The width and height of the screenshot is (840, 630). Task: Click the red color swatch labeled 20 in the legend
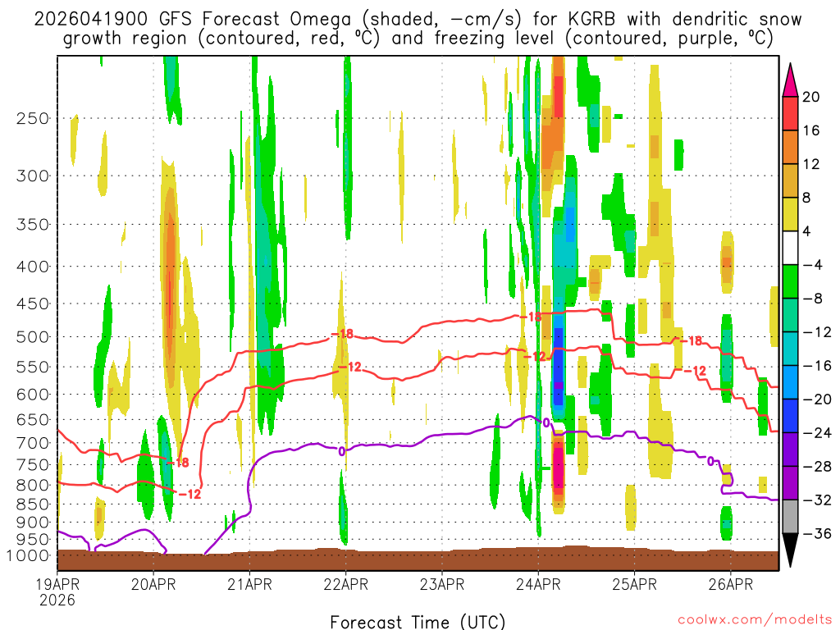pyautogui.click(x=790, y=113)
